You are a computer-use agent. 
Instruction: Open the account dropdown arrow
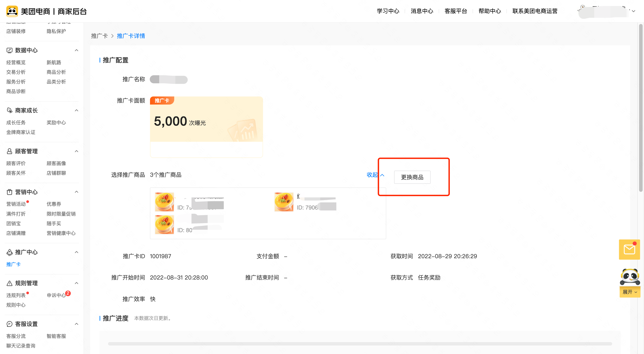[x=633, y=11]
